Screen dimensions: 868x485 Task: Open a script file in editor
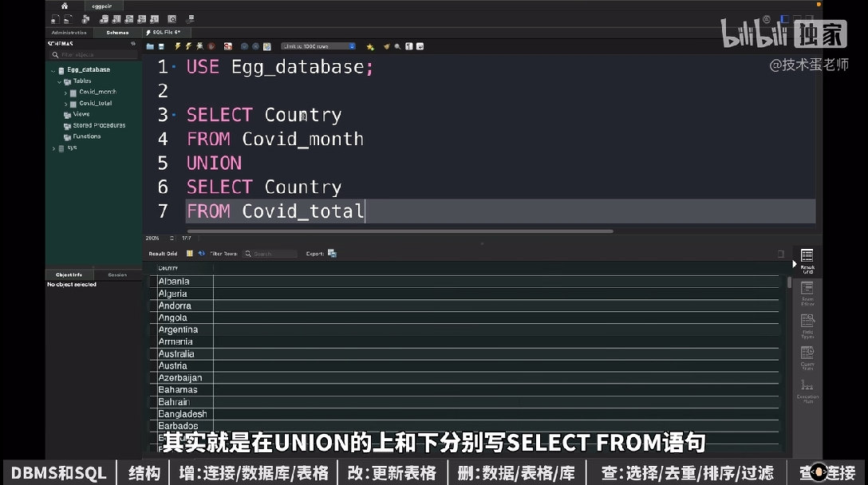pos(150,46)
